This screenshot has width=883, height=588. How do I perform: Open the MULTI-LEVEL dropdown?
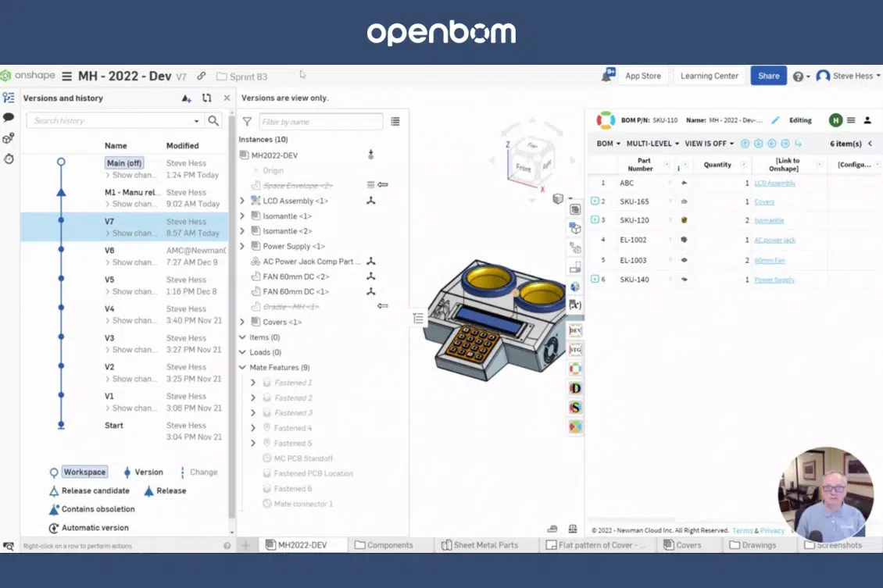[x=652, y=144]
